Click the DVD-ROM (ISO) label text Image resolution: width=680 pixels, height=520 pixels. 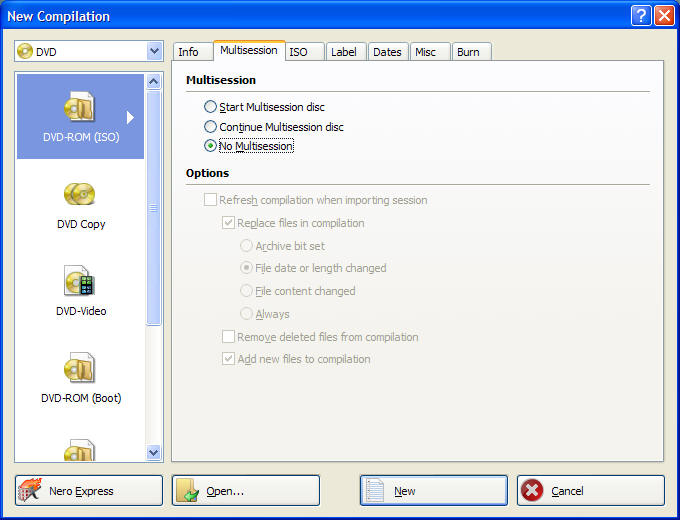[x=81, y=137]
